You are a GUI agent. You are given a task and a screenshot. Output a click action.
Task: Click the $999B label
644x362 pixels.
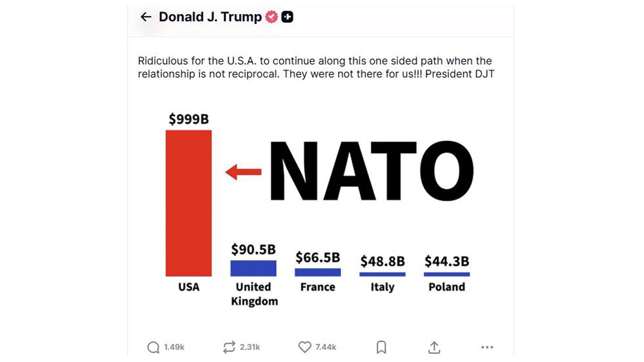(189, 119)
